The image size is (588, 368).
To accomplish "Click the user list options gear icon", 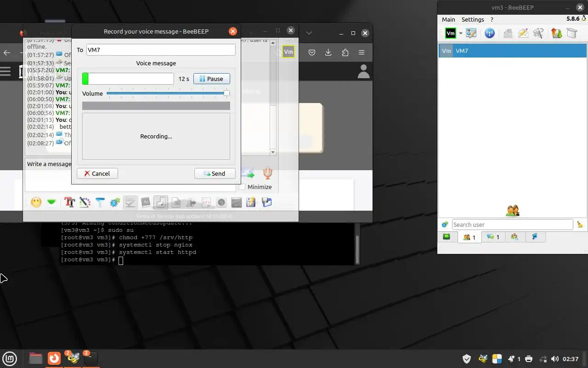I will click(x=445, y=224).
